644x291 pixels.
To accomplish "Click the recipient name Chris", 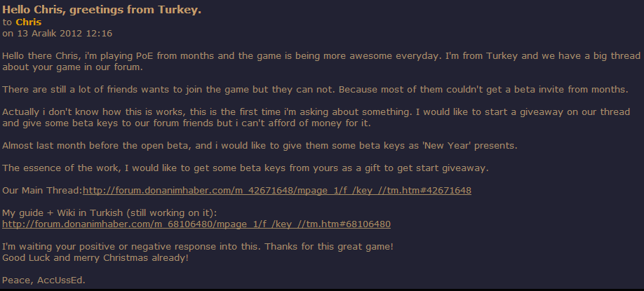I will pos(28,22).
